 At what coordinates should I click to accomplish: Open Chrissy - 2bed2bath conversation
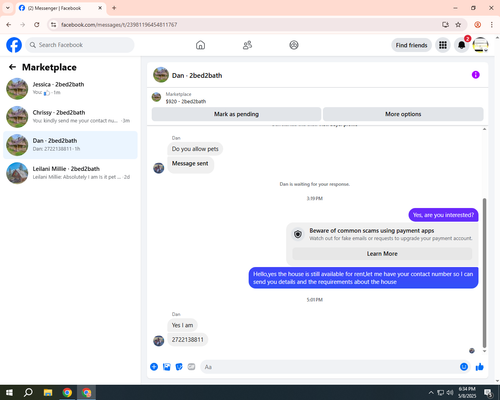(70, 117)
